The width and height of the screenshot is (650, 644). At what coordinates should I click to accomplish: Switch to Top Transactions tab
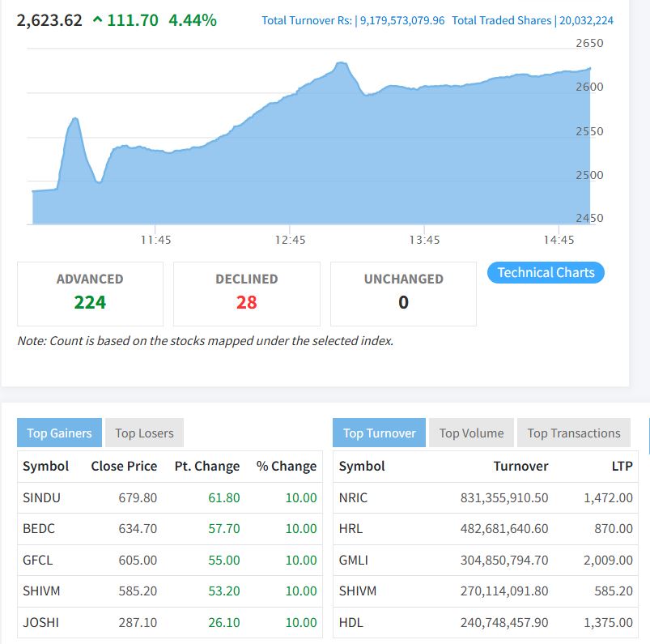pyautogui.click(x=573, y=433)
